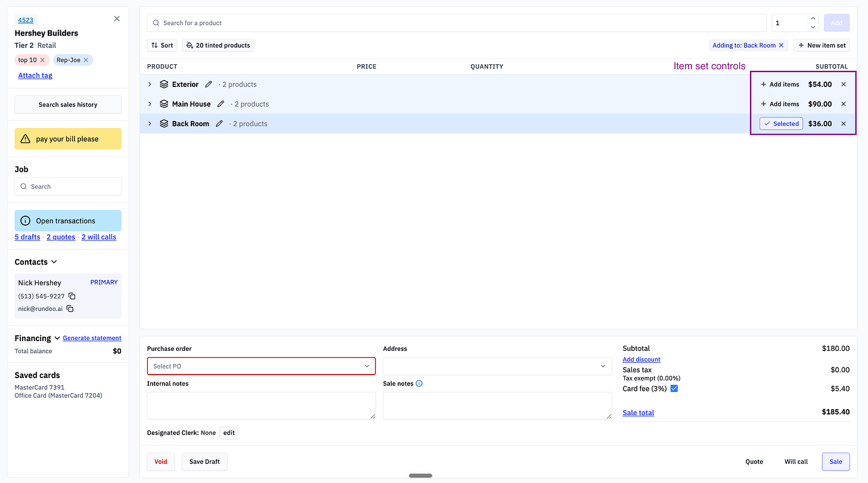Open the 2 quotes link
Image resolution: width=868 pixels, height=483 pixels.
click(61, 237)
